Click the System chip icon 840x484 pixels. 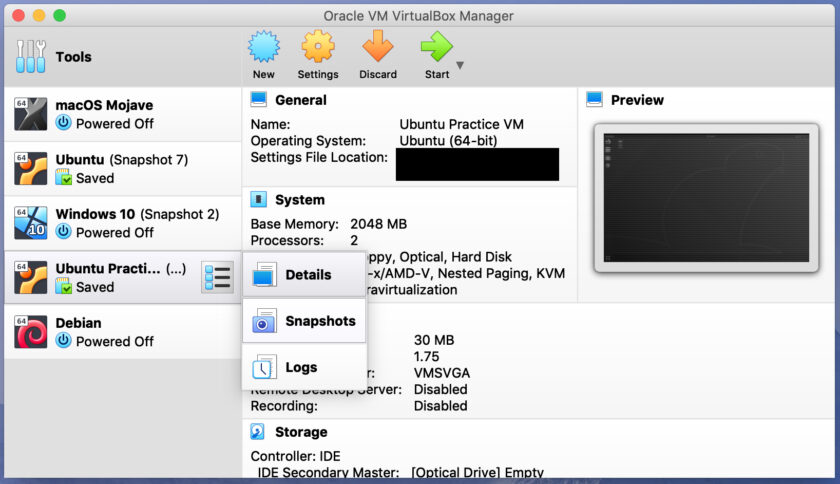pyautogui.click(x=259, y=199)
